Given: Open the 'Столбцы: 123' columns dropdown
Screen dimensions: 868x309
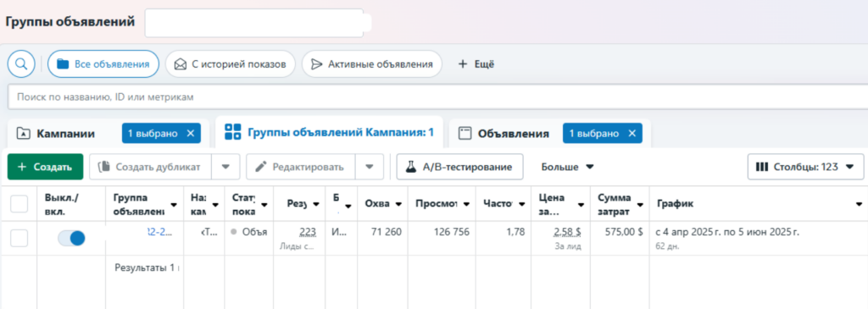Looking at the screenshot, I should [805, 167].
